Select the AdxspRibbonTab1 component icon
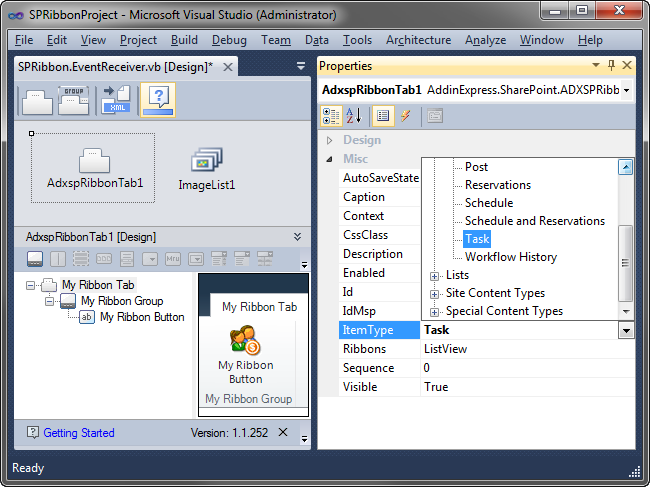Screen dimensions: 650x487 click(94, 160)
